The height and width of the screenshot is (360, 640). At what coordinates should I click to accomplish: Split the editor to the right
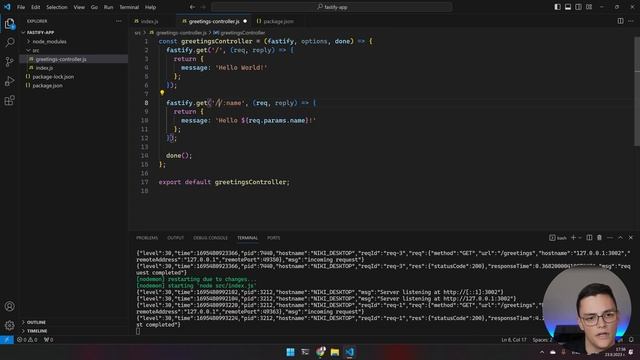point(620,21)
